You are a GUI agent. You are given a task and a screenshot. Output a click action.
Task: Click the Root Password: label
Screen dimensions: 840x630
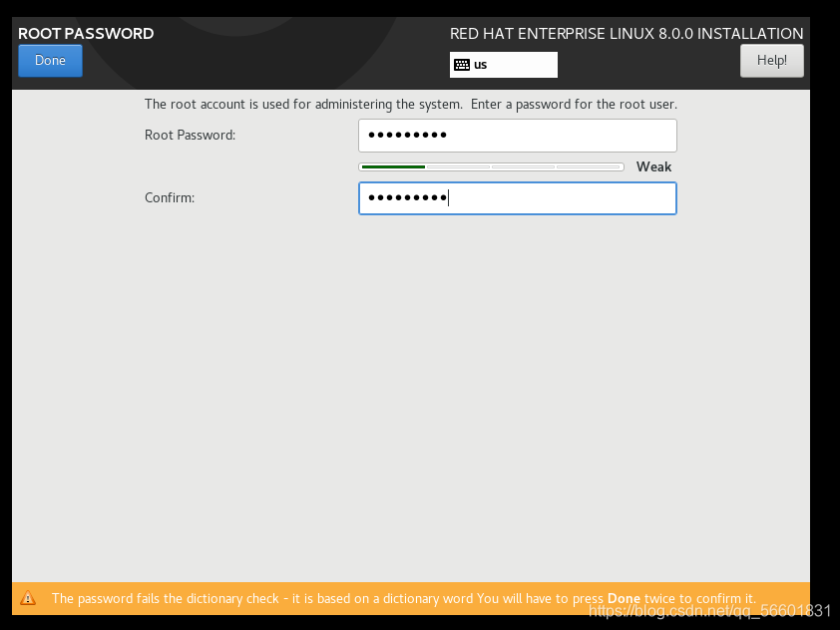point(191,135)
